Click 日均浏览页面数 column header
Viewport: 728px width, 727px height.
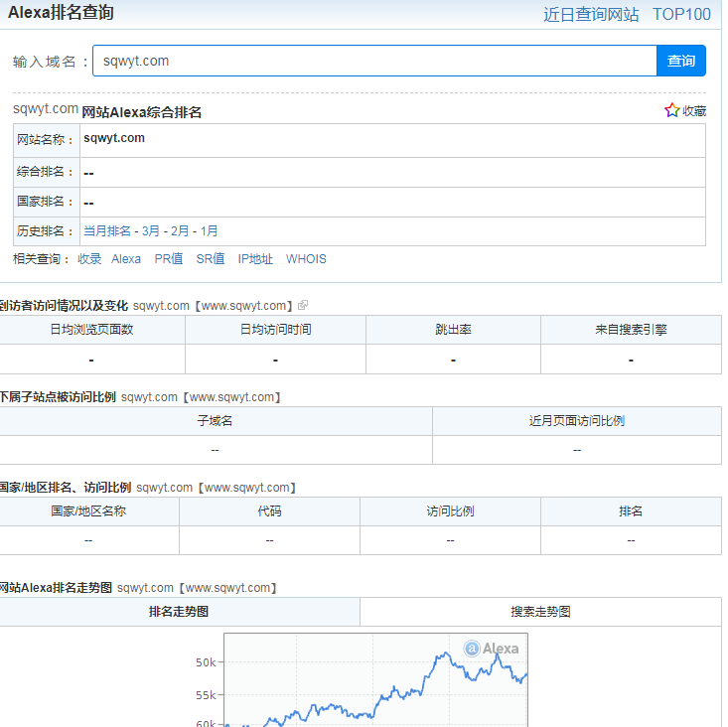(92, 330)
